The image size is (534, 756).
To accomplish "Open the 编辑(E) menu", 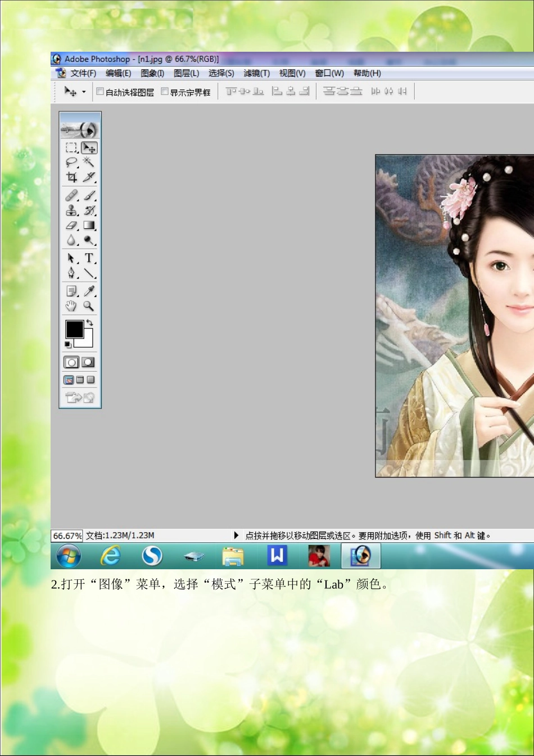I will click(x=118, y=73).
